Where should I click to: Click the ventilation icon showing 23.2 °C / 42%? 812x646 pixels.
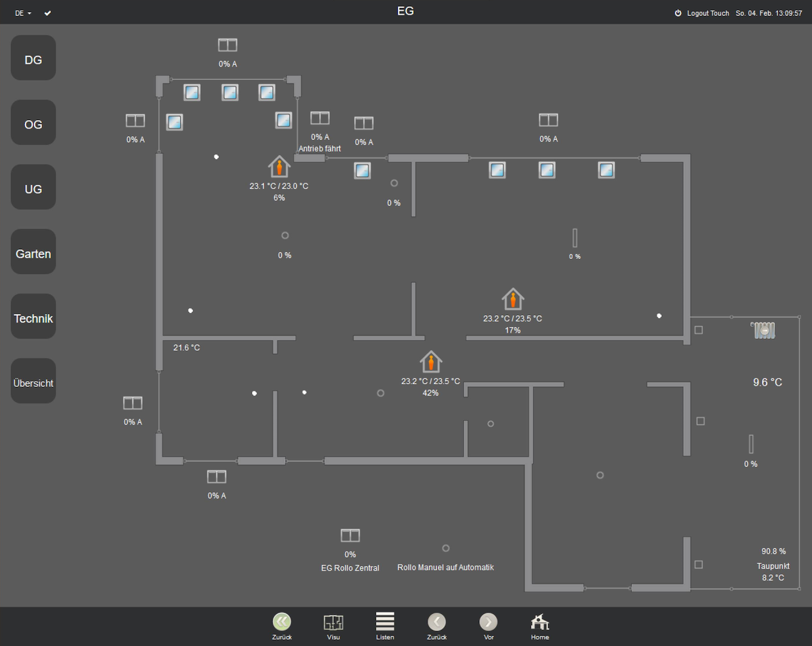[430, 361]
